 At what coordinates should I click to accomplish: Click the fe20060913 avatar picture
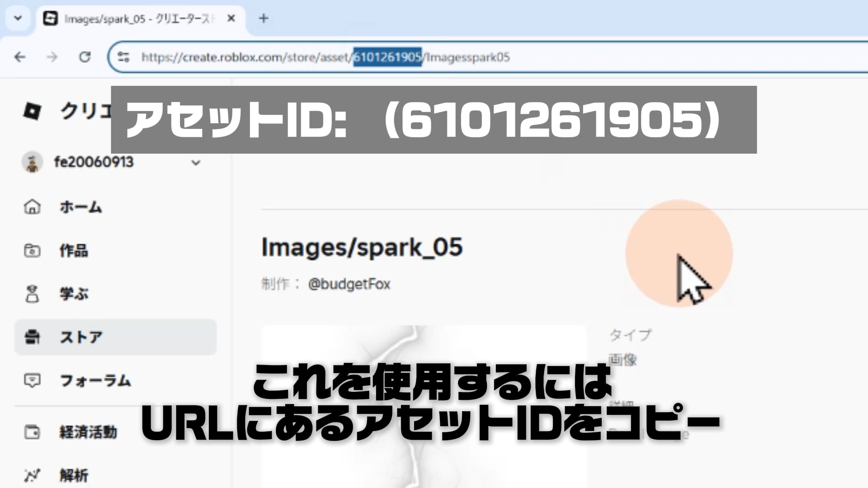(x=32, y=162)
